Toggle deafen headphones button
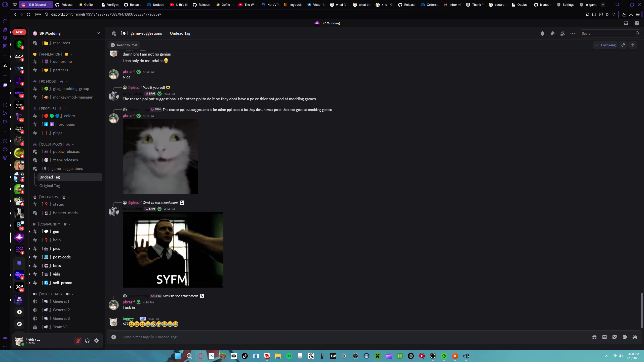The height and width of the screenshot is (362, 644). click(87, 341)
